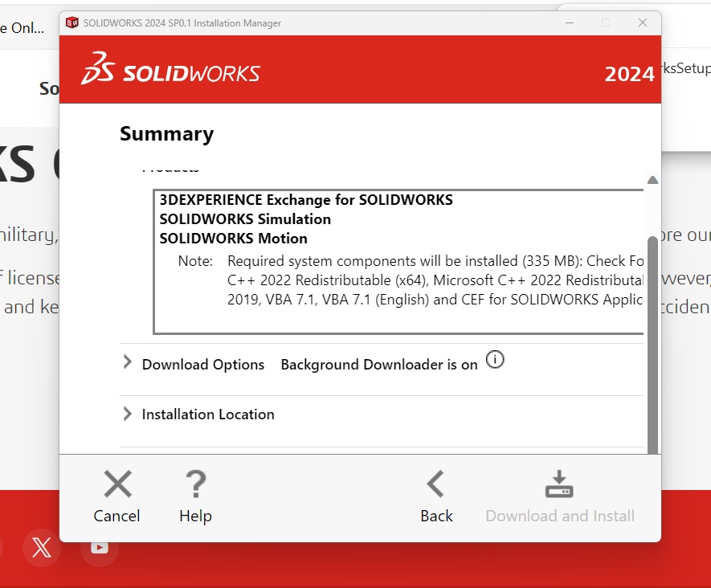Screen dimensions: 711x588
Task: Cancel the SOLIDWORKS installation
Action: pos(117,496)
